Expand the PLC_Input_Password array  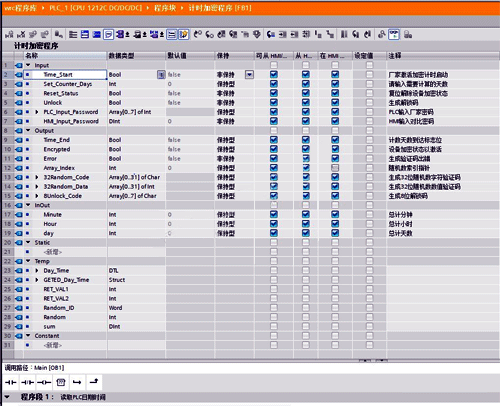click(x=37, y=112)
